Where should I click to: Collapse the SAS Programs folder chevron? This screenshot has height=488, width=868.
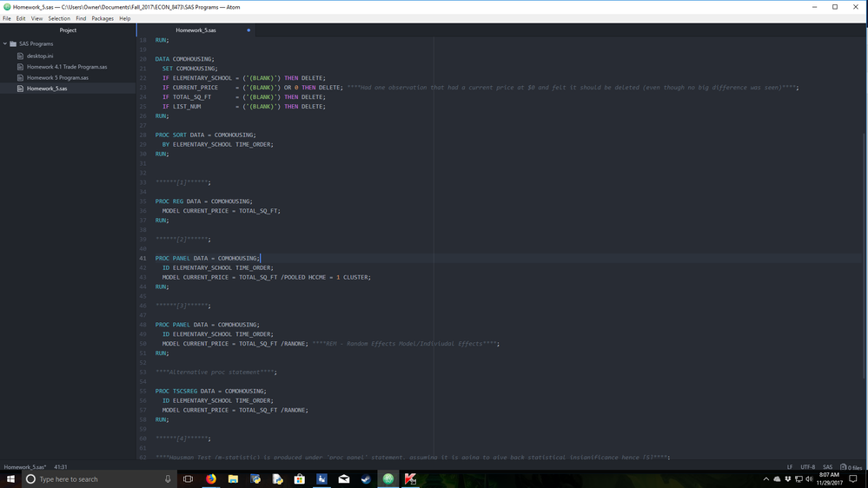(5, 43)
